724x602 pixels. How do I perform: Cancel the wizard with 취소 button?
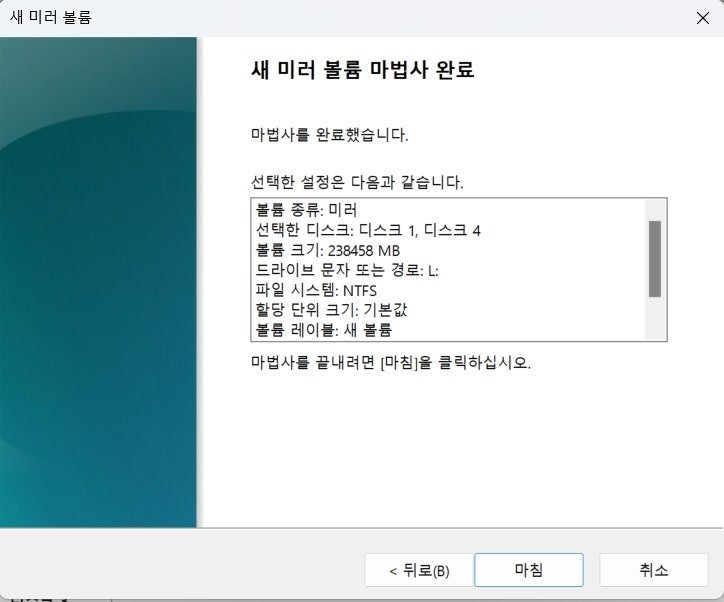point(653,570)
